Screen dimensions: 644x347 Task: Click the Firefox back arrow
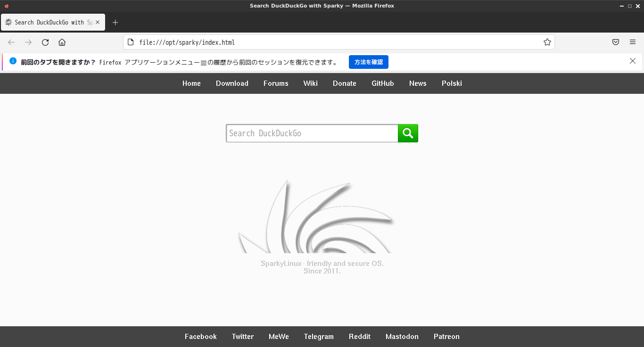[x=11, y=42]
